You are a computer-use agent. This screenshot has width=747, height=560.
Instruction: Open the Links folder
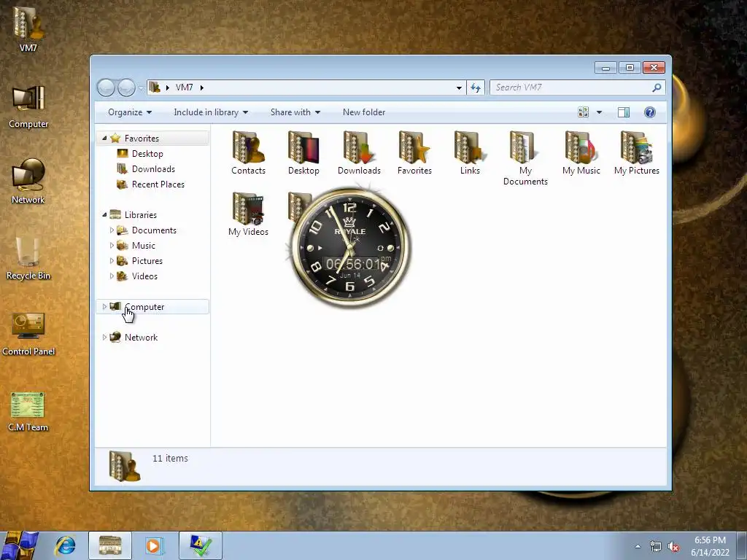coord(470,153)
